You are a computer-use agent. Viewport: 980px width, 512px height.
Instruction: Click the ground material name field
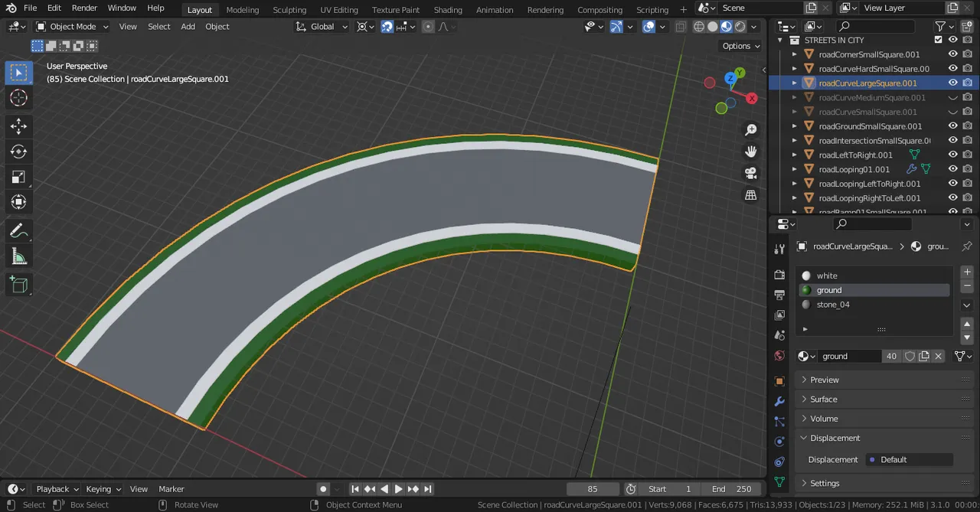pyautogui.click(x=851, y=356)
